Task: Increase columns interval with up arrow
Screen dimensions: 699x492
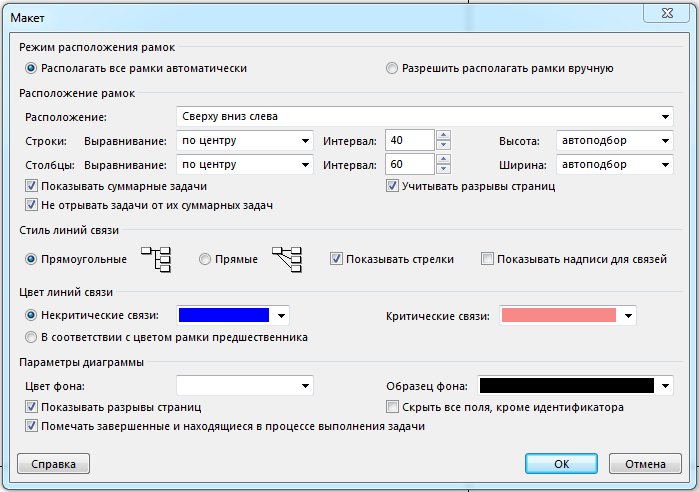Action: 443,159
